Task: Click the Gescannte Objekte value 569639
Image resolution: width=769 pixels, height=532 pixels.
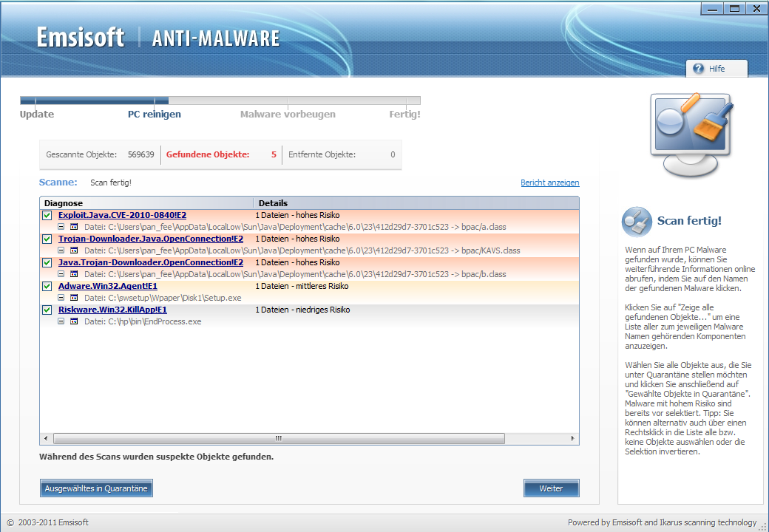Action: [x=140, y=154]
